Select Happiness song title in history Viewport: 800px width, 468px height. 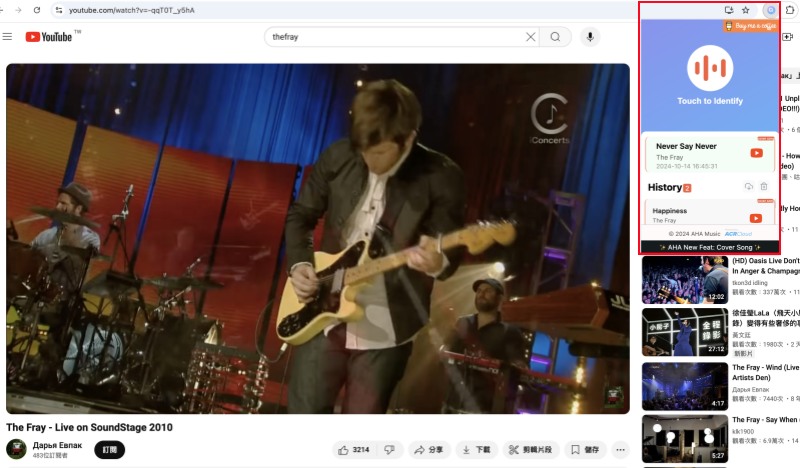[669, 211]
